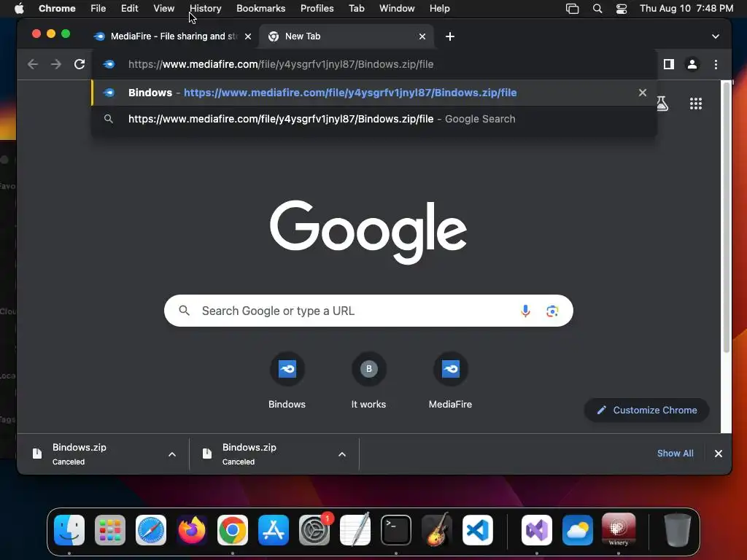Show all downloads
The height and width of the screenshot is (560, 747).
coord(675,454)
